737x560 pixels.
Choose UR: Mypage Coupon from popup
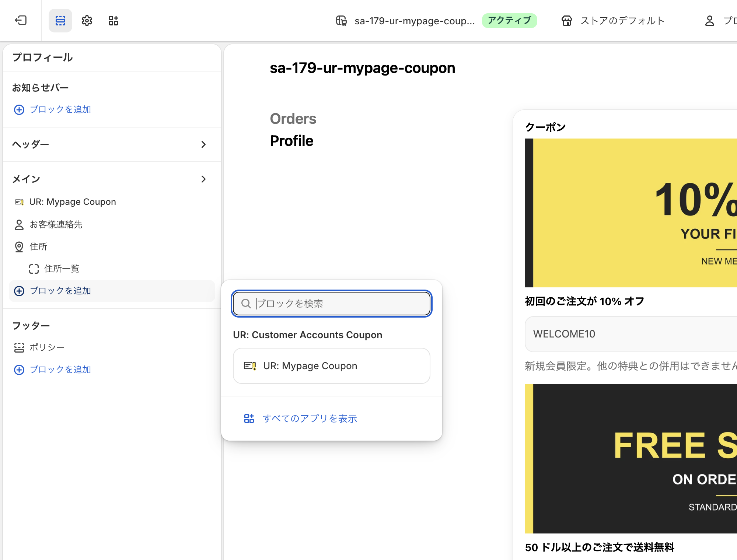[332, 366]
